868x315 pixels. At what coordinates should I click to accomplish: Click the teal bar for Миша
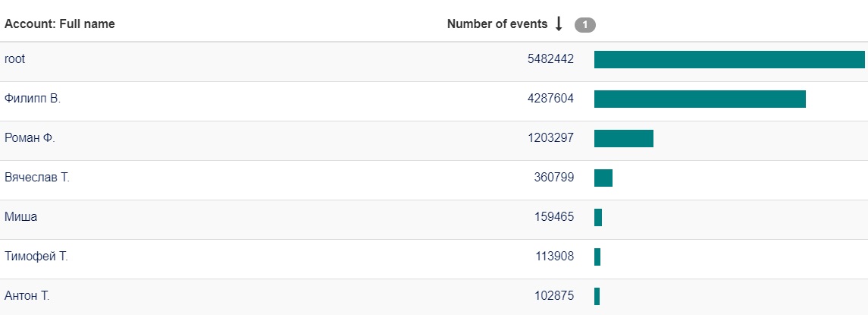598,217
